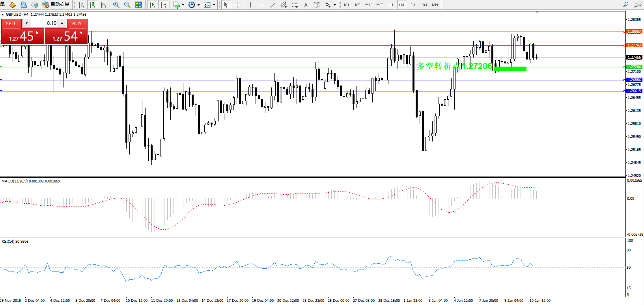Open the chart templates dropdown arrow

214,5
